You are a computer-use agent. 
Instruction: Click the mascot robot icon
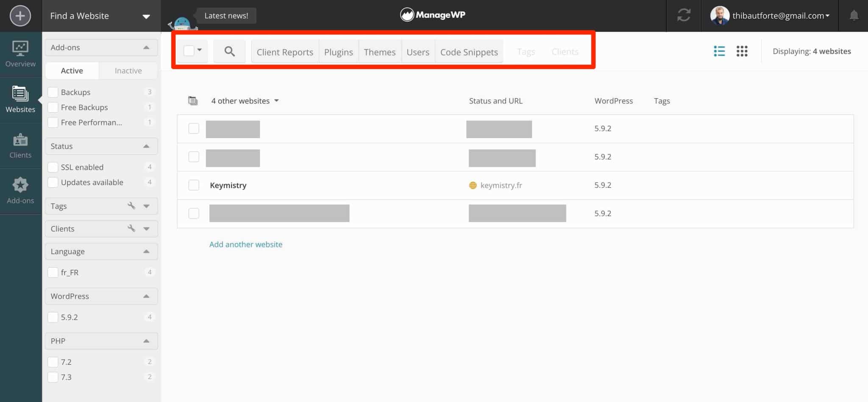pyautogui.click(x=182, y=24)
